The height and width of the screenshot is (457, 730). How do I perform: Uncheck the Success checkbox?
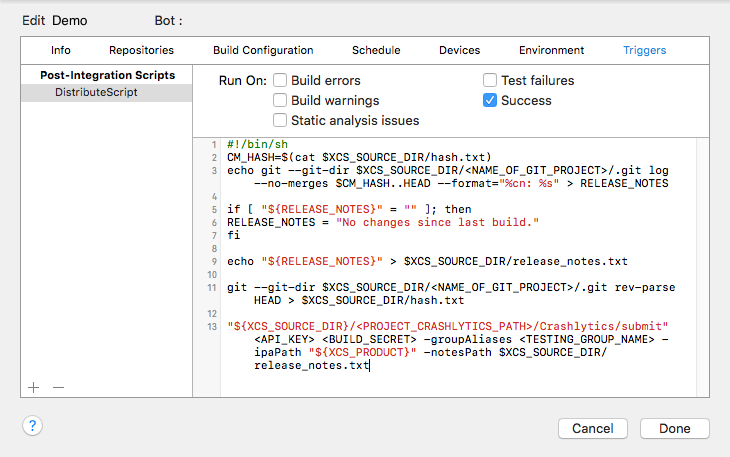click(x=490, y=100)
